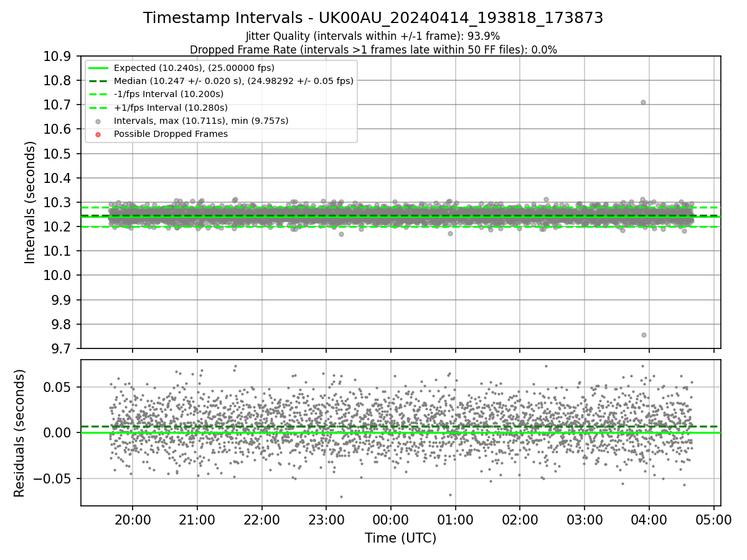747x560 pixels.
Task: Click the '20:00' x-axis tick label
Action: (132, 520)
